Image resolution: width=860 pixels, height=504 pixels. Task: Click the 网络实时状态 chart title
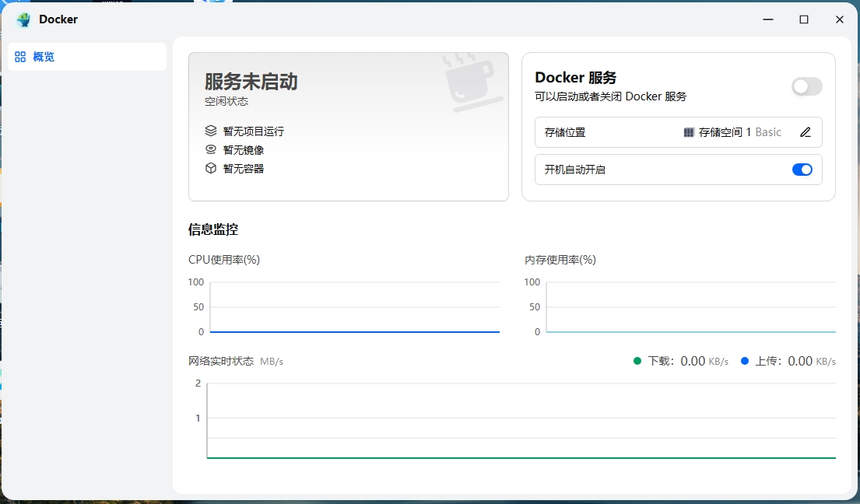click(x=221, y=361)
